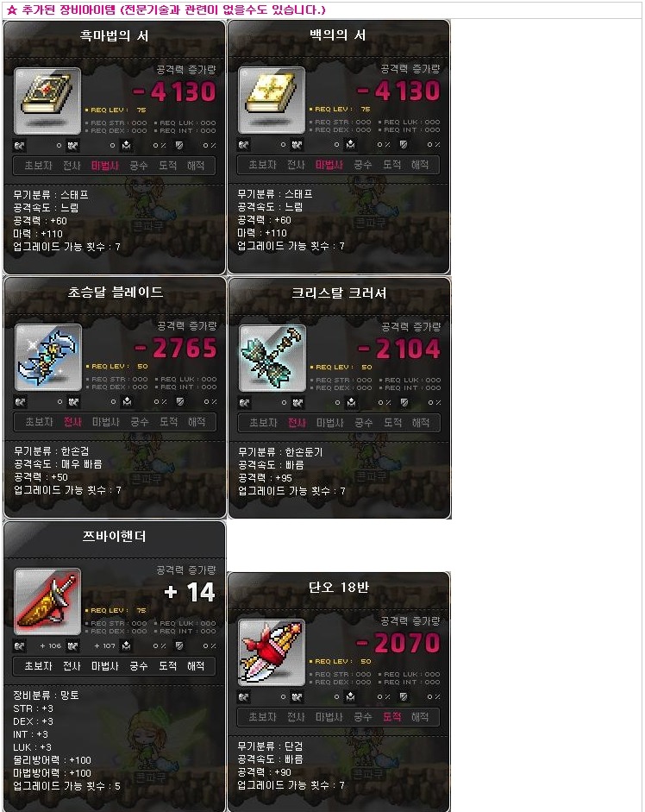
Task: Select the 초승달 블레이드 sword icon
Action: click(x=48, y=357)
